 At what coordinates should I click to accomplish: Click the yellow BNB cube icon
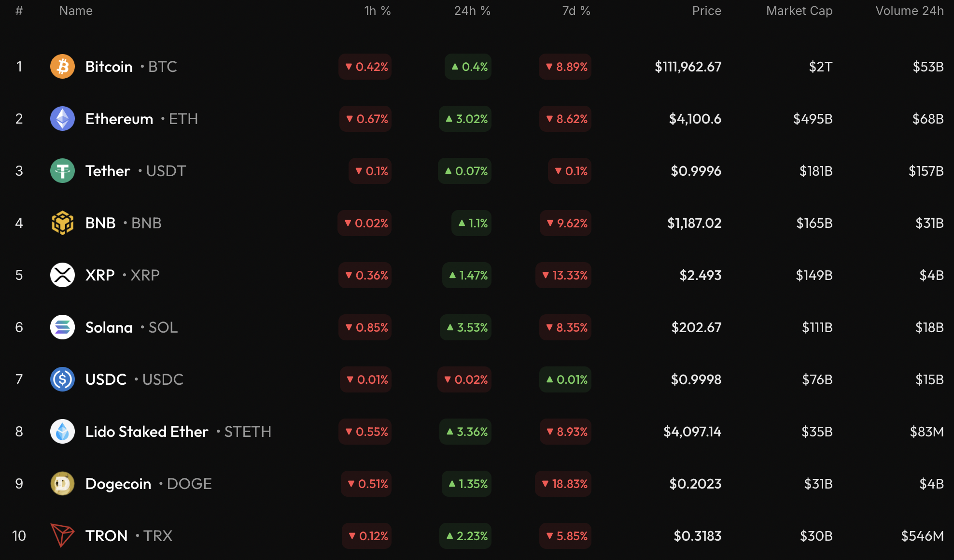pos(62,223)
